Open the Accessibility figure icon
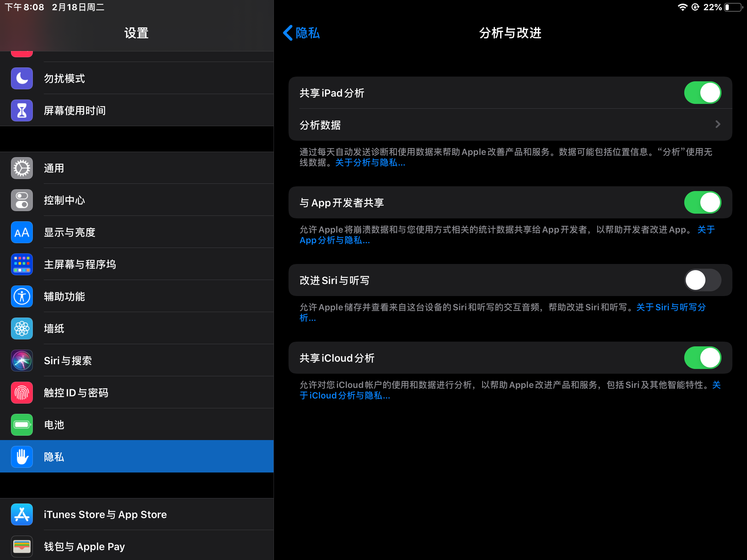The height and width of the screenshot is (560, 747). 22,296
